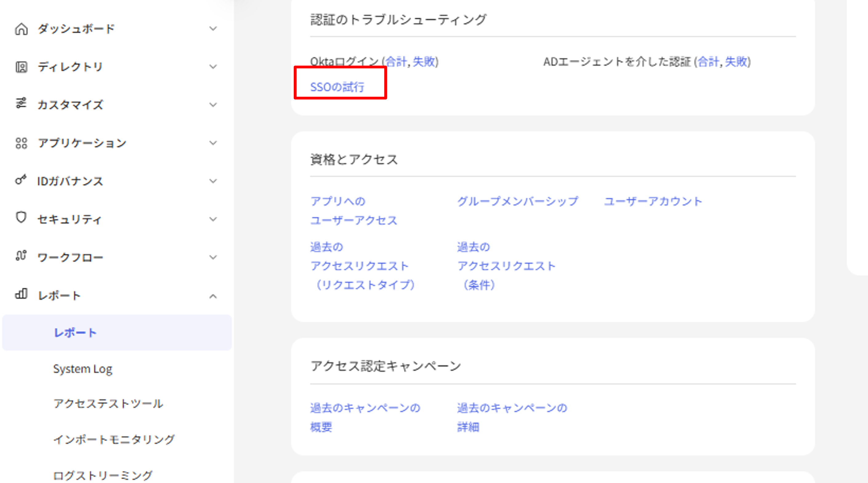Click the Dashboard home icon
The image size is (868, 483).
tap(21, 29)
